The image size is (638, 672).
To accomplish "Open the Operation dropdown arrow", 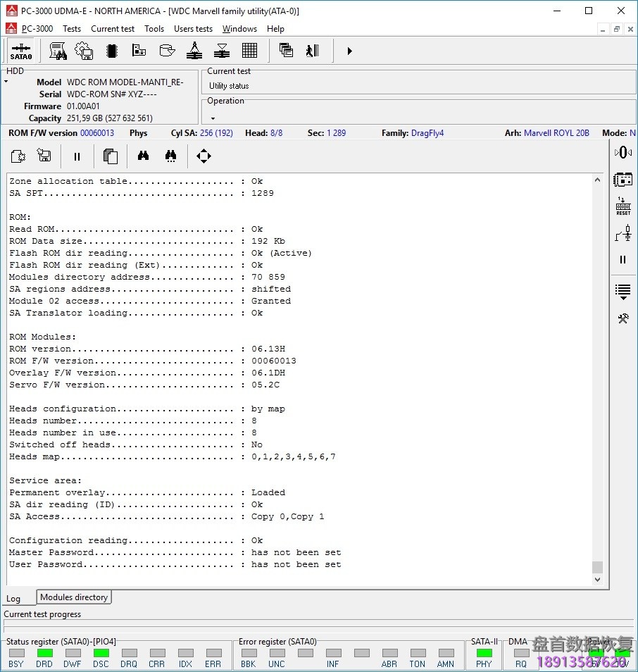I will pyautogui.click(x=213, y=118).
